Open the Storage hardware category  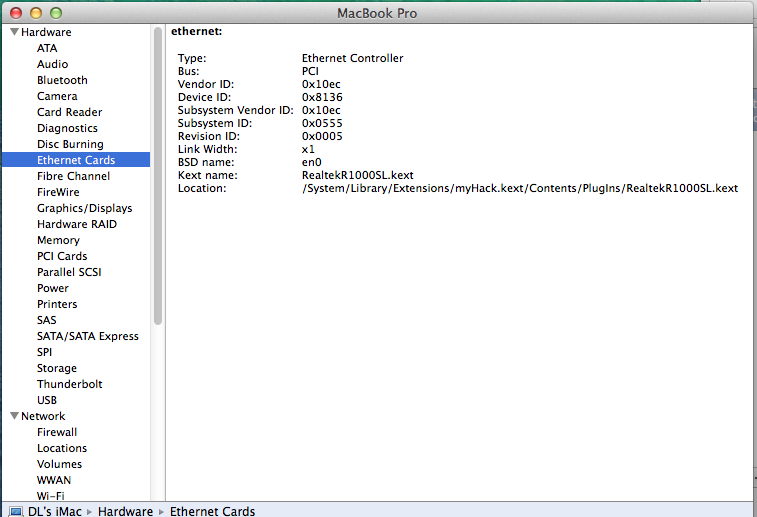click(x=57, y=368)
